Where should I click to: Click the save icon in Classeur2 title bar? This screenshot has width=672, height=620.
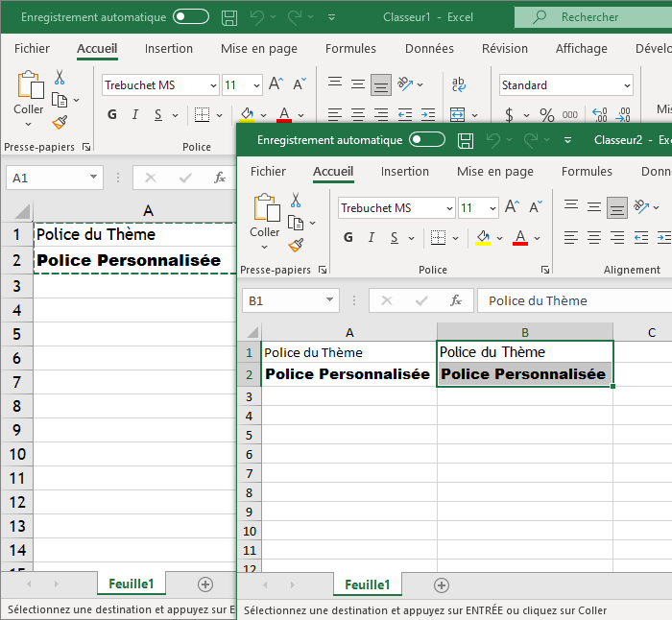click(x=466, y=140)
